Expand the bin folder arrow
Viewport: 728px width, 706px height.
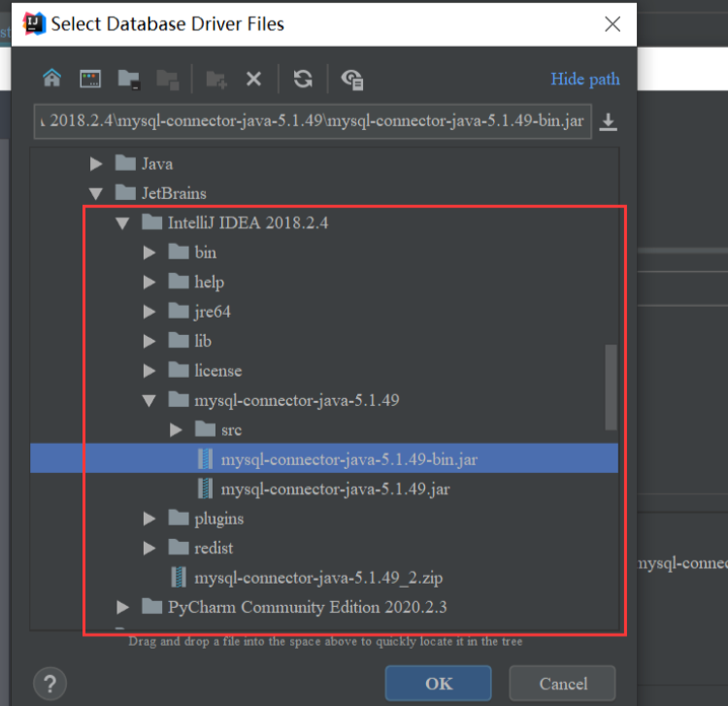149,252
